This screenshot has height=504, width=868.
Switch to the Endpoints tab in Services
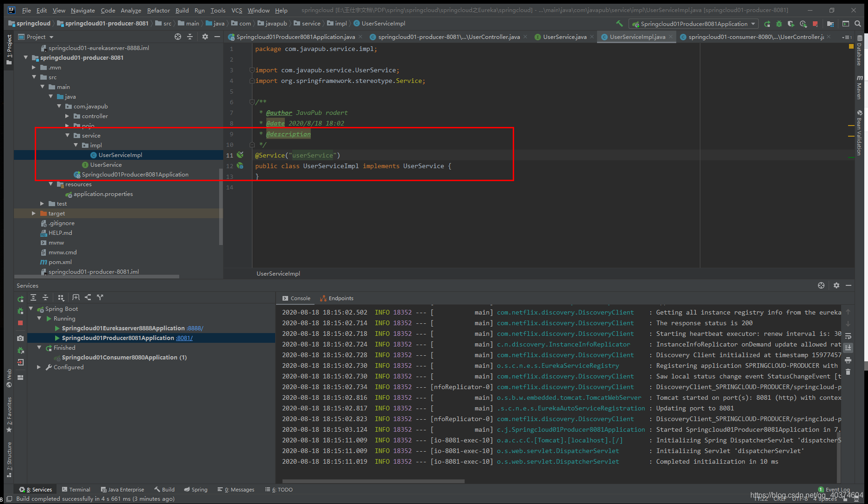click(x=337, y=298)
